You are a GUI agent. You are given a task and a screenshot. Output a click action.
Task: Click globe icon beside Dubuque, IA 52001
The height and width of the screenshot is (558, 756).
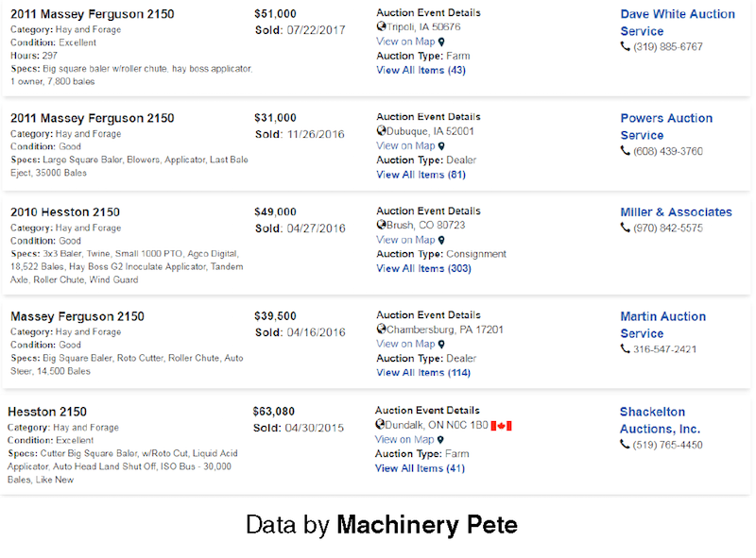[x=381, y=131]
